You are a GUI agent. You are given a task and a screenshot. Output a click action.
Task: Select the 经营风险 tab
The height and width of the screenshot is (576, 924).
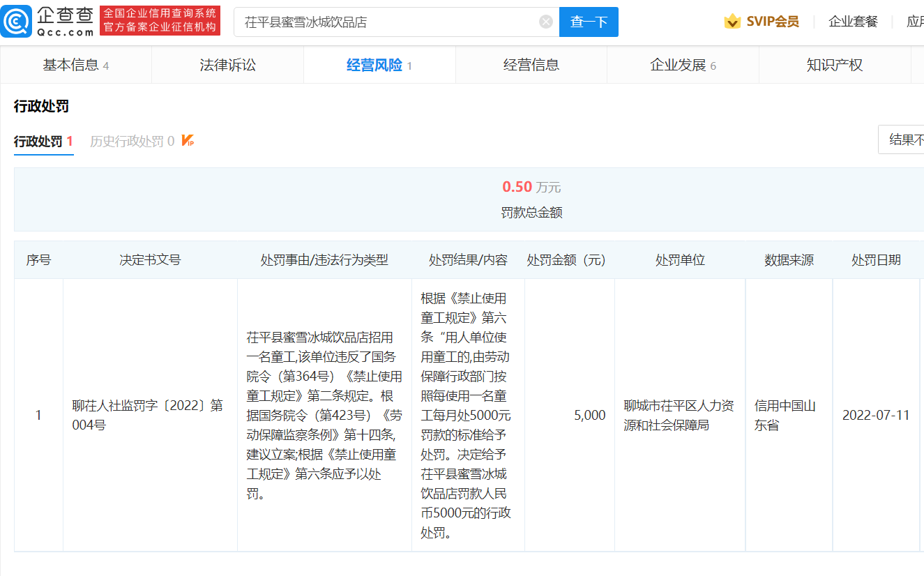pyautogui.click(x=379, y=65)
